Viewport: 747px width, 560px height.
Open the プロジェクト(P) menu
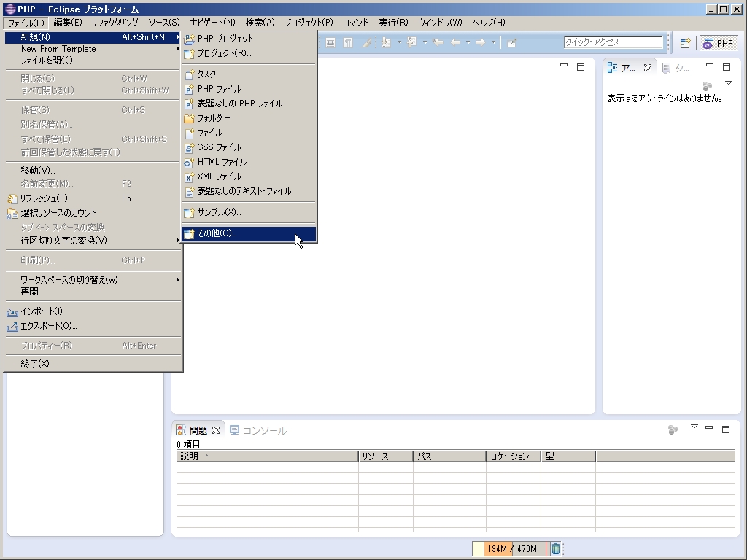click(309, 23)
